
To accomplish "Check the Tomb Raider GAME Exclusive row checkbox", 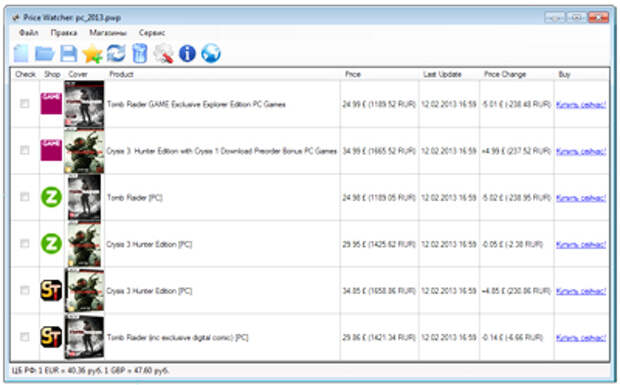I will pos(25,104).
